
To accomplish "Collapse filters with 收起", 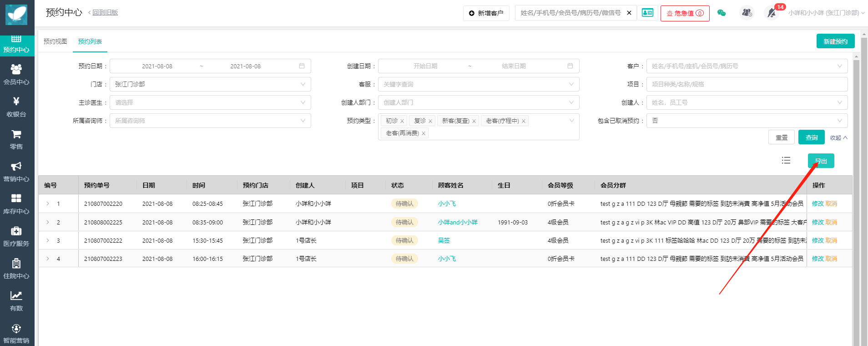I will coord(838,137).
